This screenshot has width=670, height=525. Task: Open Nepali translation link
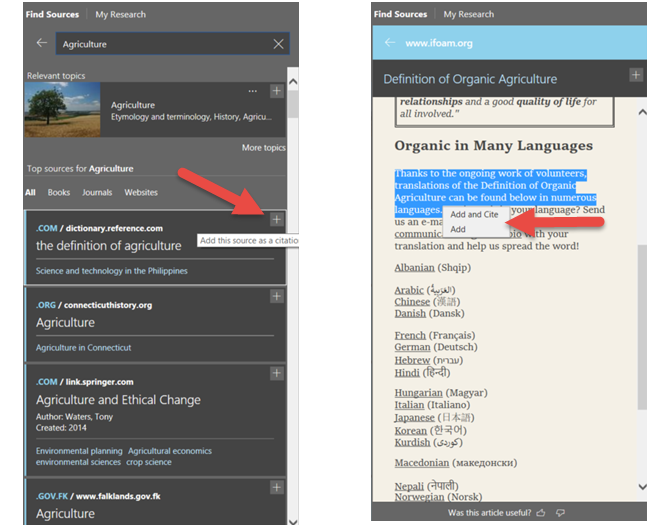(x=409, y=487)
